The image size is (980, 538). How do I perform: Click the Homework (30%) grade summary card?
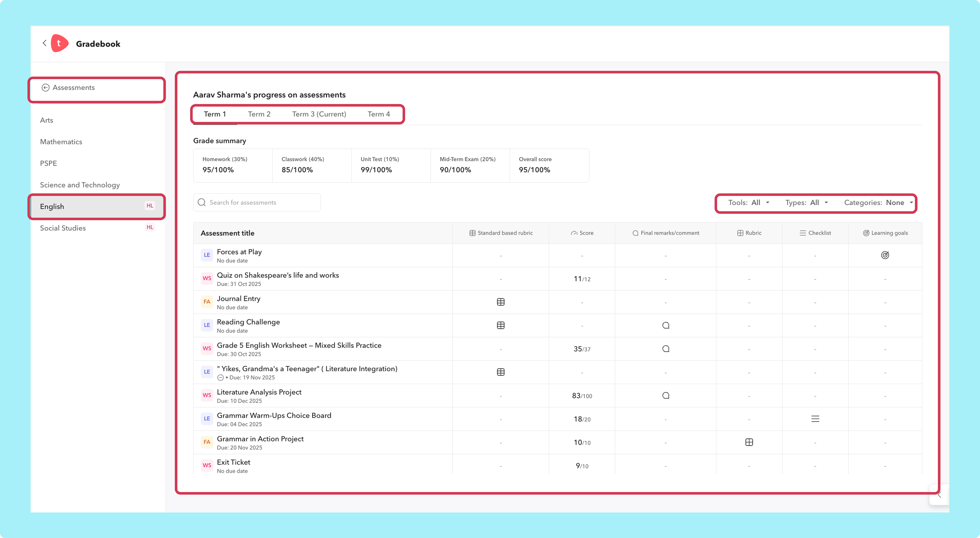pos(233,165)
